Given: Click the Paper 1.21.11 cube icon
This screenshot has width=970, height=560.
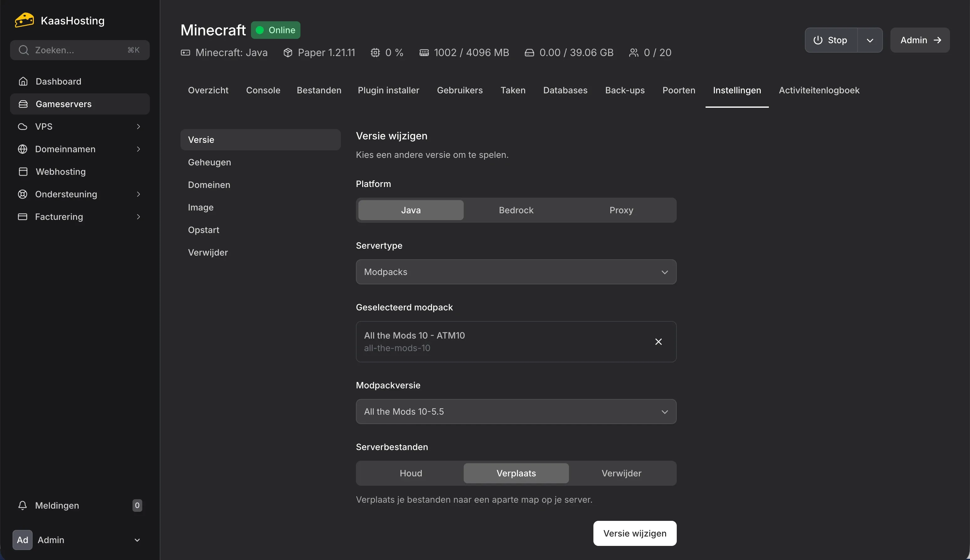Looking at the screenshot, I should click(288, 52).
